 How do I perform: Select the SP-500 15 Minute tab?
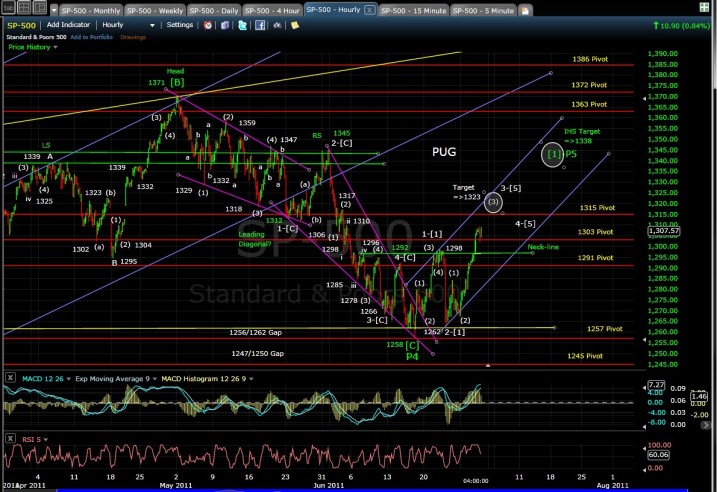coord(414,10)
